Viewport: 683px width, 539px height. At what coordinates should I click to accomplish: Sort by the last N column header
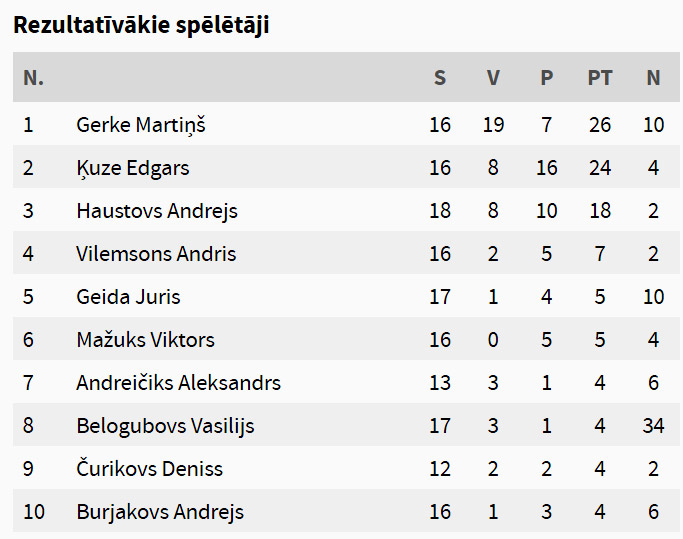click(653, 78)
